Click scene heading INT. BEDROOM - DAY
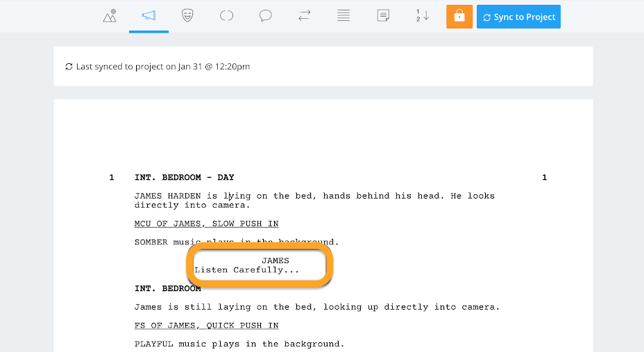Viewport: 644px width, 352px height. coord(184,178)
